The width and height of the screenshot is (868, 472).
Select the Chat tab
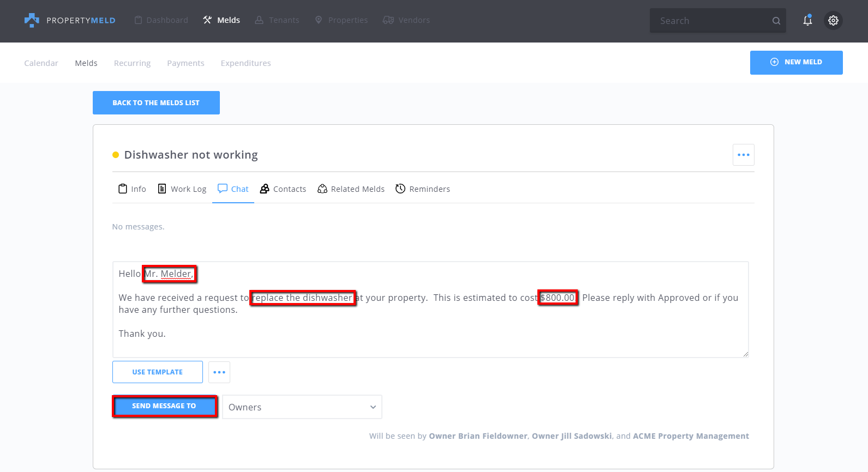233,189
